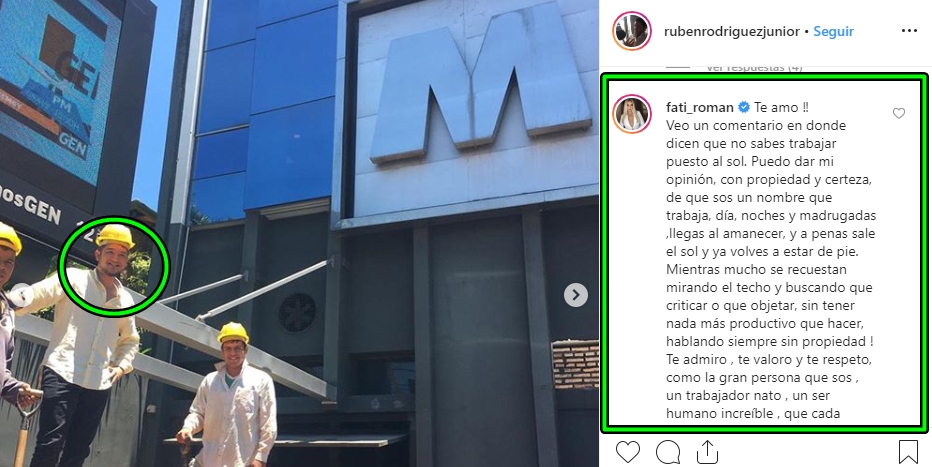The height and width of the screenshot is (467, 932).
Task: Like the post with the heart icon
Action: (627, 453)
